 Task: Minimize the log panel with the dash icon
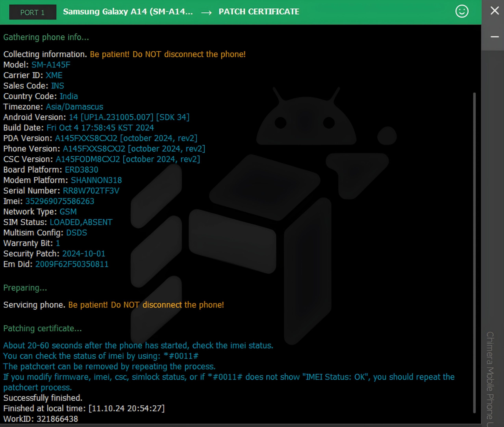click(x=495, y=37)
